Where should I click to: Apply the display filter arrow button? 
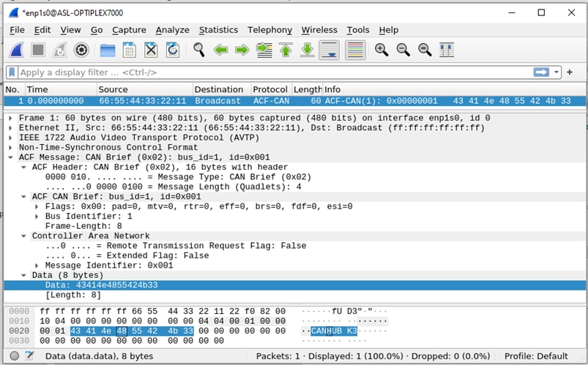coord(541,72)
